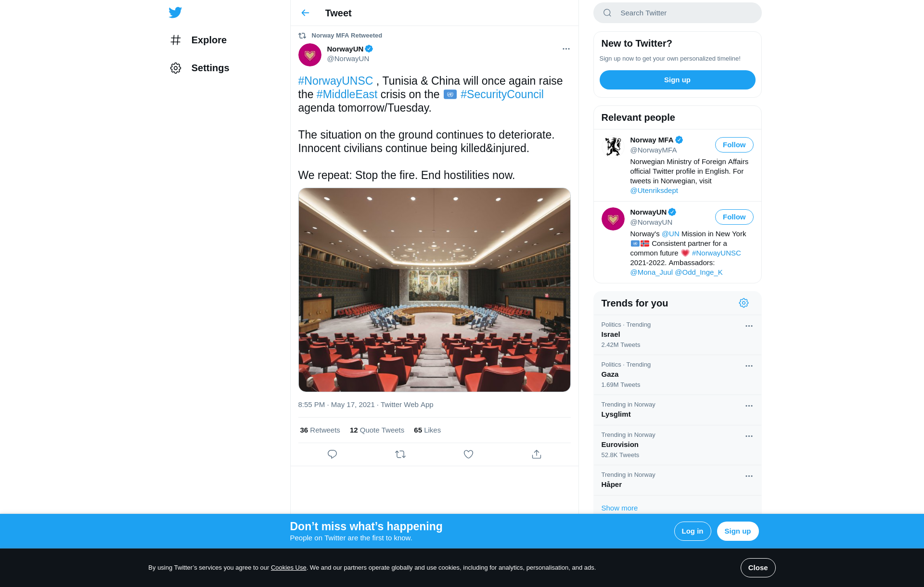The height and width of the screenshot is (587, 924).
Task: Follow the NorwayUN account
Action: tap(734, 217)
